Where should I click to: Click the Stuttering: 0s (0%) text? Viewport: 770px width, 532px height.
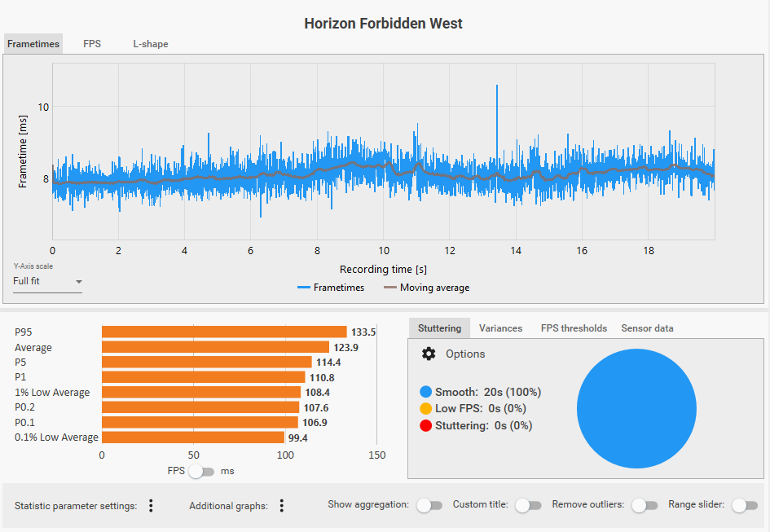click(x=484, y=425)
